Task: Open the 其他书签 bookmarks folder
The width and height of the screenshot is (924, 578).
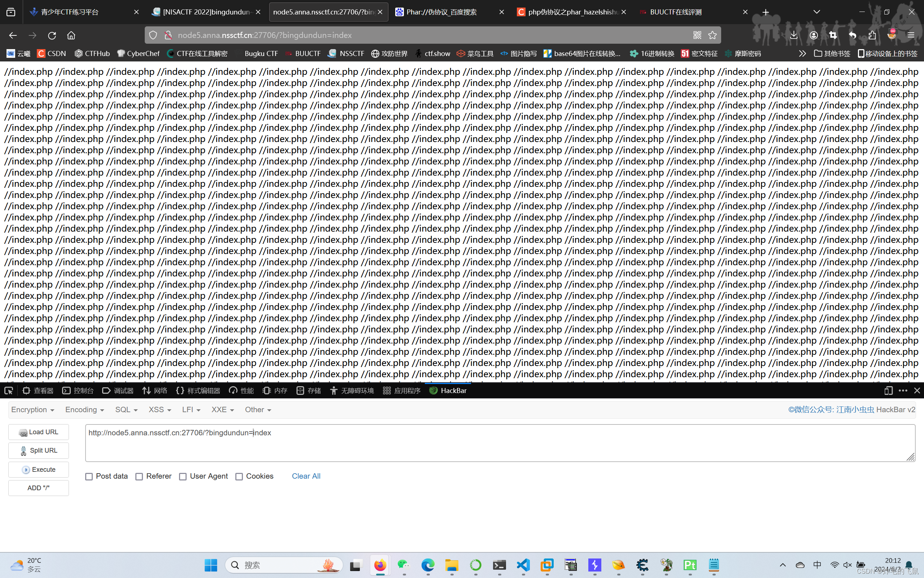Action: coord(832,53)
